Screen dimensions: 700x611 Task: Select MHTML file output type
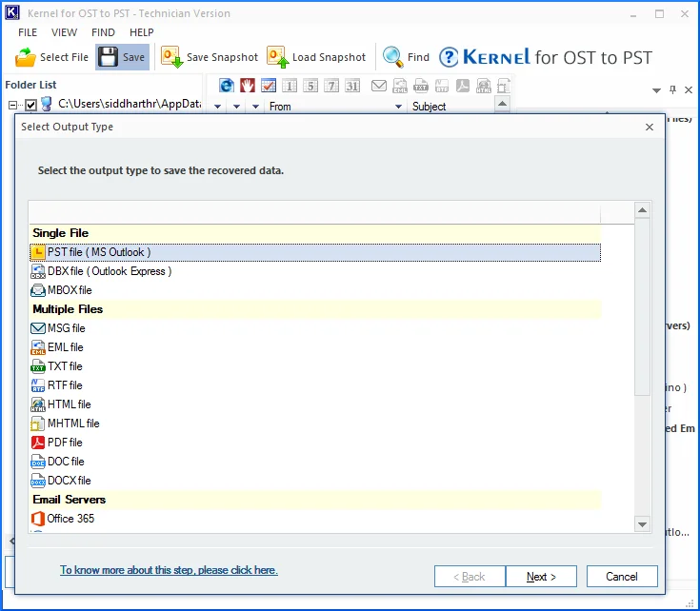coord(315,424)
